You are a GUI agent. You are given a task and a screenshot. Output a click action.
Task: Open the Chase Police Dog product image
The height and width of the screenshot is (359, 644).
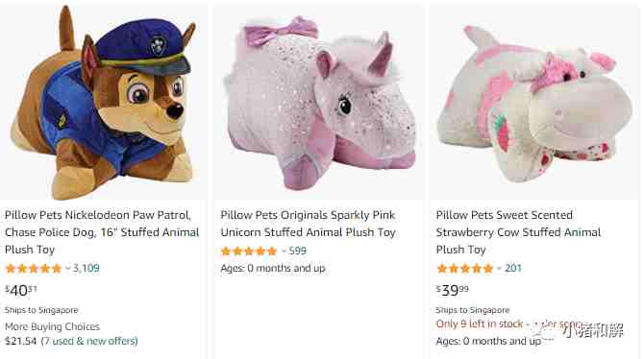click(x=103, y=103)
